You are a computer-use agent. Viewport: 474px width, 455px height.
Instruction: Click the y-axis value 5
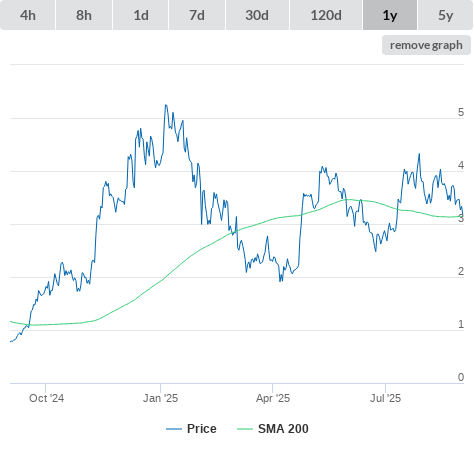(x=461, y=112)
